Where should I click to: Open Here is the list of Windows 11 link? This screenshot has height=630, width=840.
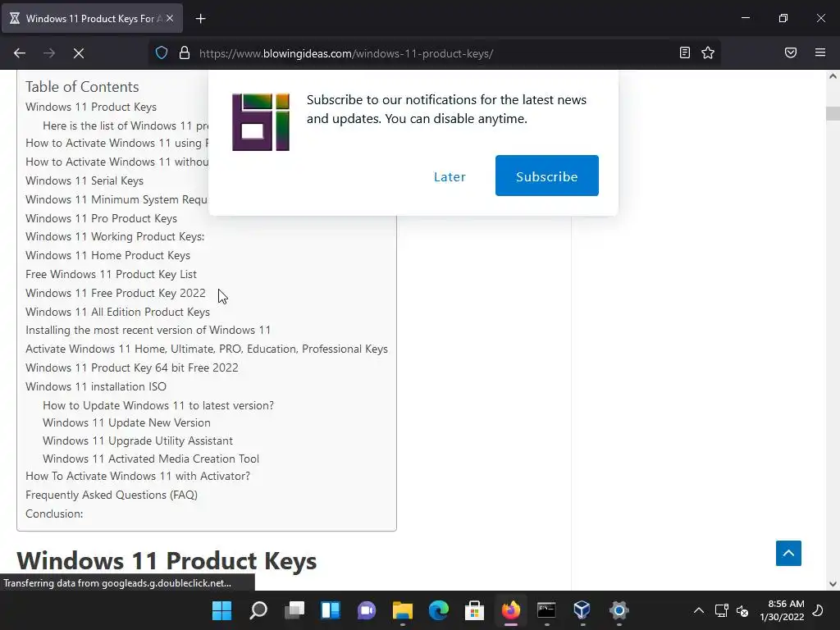tap(126, 126)
